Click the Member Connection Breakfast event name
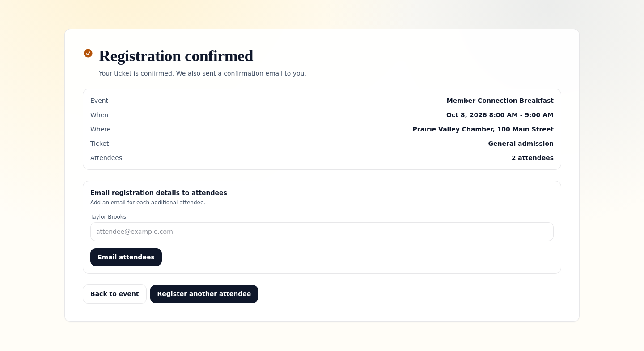The width and height of the screenshot is (644, 351). click(500, 101)
